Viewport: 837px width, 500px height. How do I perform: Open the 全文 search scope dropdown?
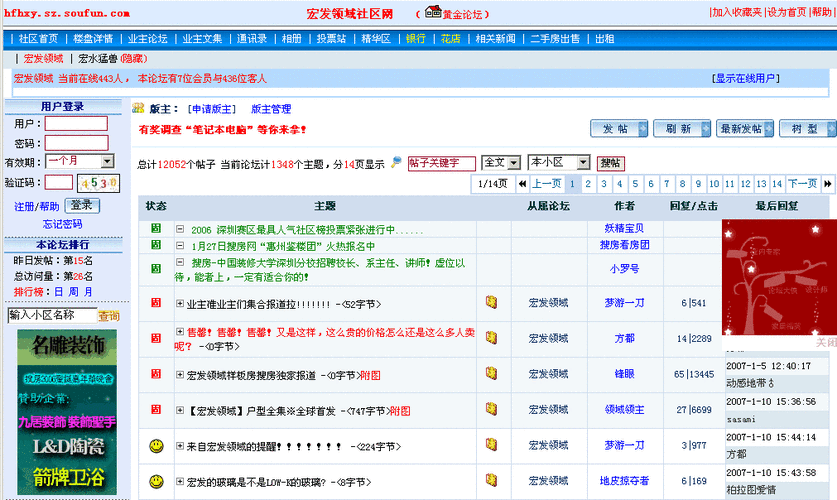point(514,163)
